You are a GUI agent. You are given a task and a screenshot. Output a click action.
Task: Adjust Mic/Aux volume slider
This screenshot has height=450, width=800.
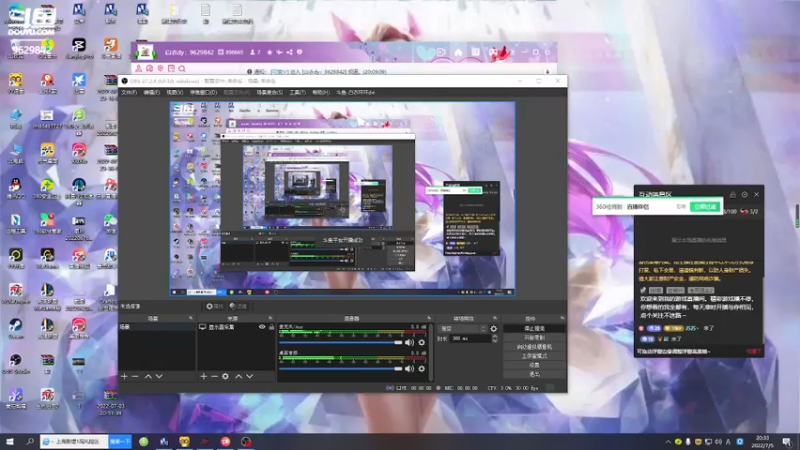[x=341, y=342]
